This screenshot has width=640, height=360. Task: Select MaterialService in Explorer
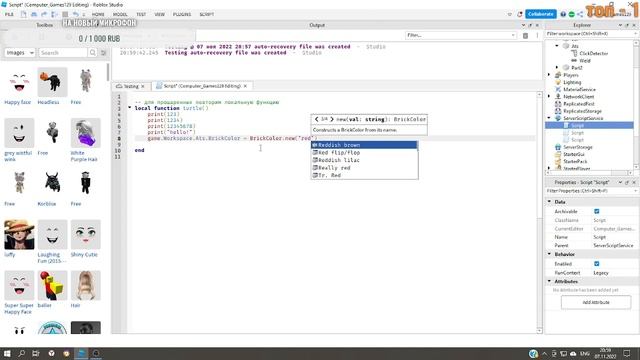coord(579,89)
